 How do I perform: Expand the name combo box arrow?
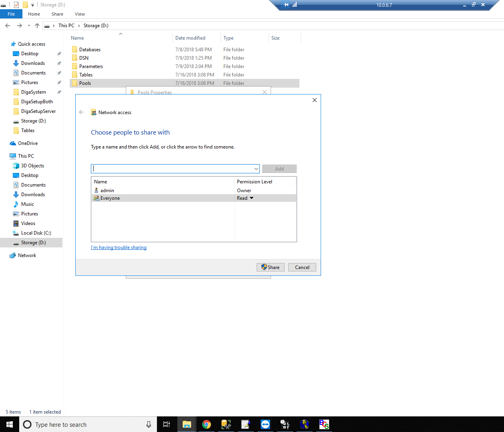pyautogui.click(x=256, y=169)
